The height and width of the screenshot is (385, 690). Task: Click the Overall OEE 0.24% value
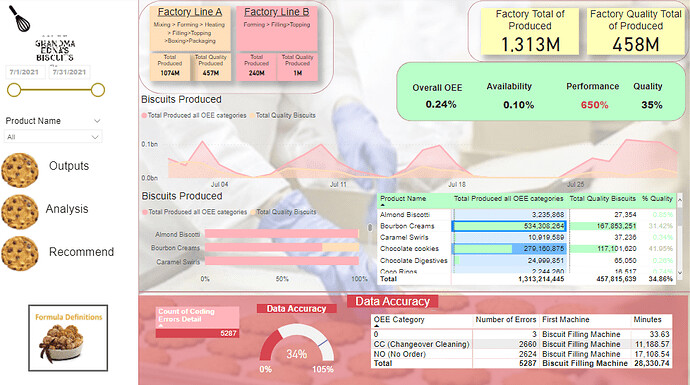[440, 104]
